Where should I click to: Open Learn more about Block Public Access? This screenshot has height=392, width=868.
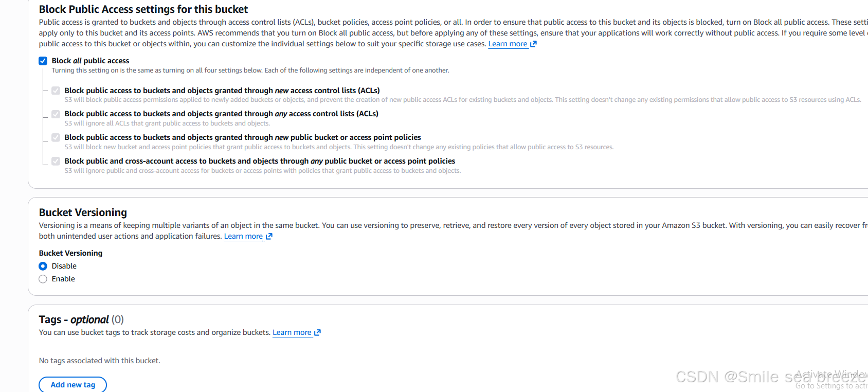tap(508, 44)
